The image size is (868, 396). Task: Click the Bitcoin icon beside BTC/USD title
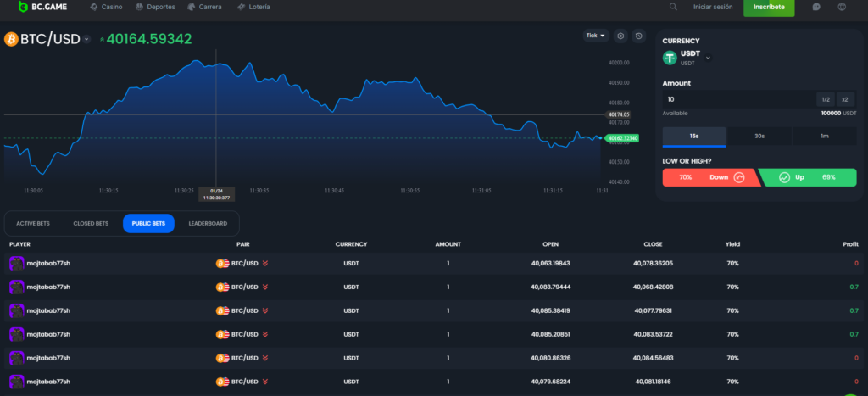[x=11, y=39]
